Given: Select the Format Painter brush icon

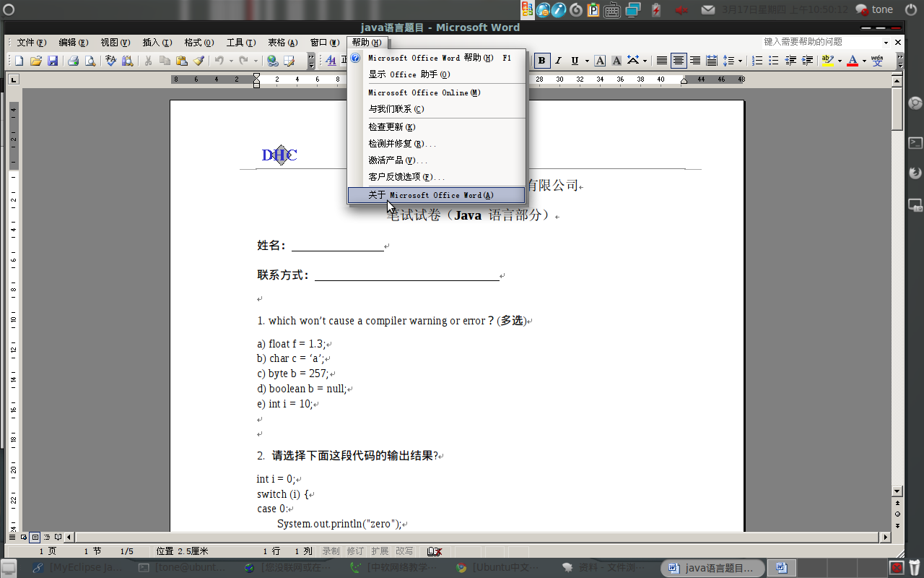Looking at the screenshot, I should point(199,61).
